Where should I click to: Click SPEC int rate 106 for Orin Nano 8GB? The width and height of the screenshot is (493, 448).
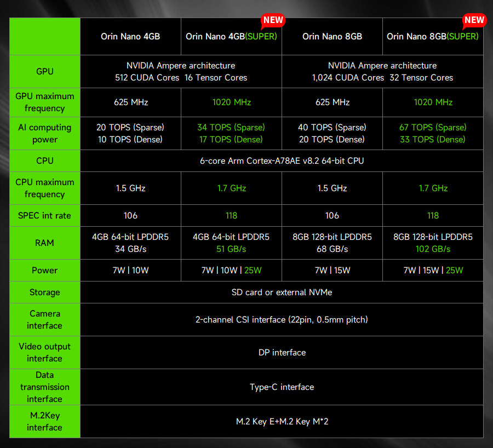(332, 215)
